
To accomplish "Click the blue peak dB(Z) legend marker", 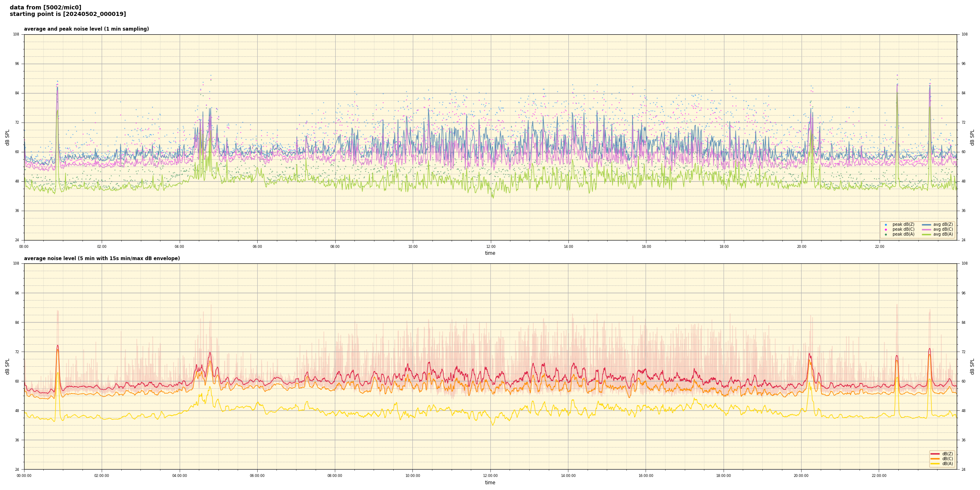I will click(886, 225).
